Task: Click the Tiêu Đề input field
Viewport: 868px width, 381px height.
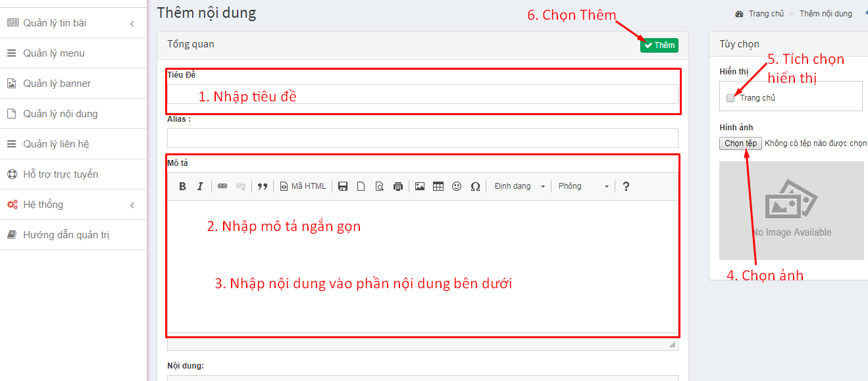Action: (422, 94)
